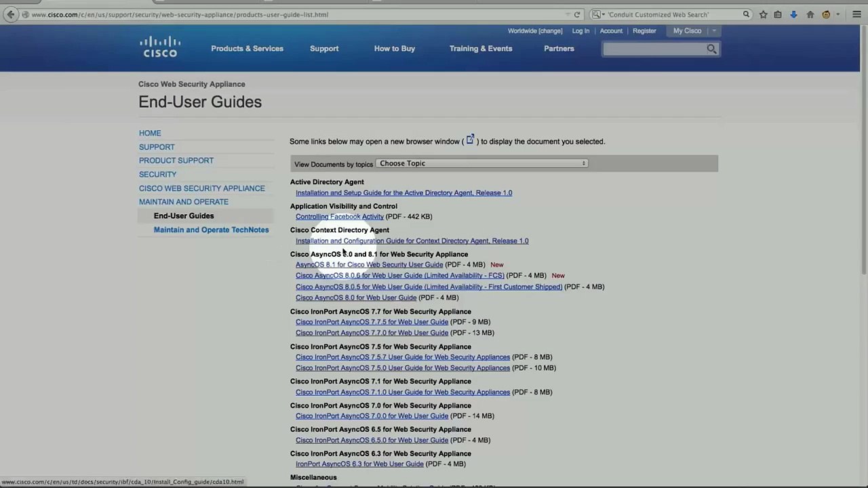
Task: Open AsyncOS 8.0.6 Web User Guide link
Action: pos(399,276)
